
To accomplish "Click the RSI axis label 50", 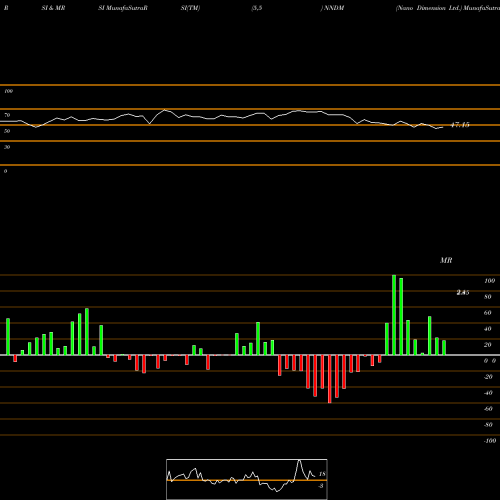I will (7, 131).
